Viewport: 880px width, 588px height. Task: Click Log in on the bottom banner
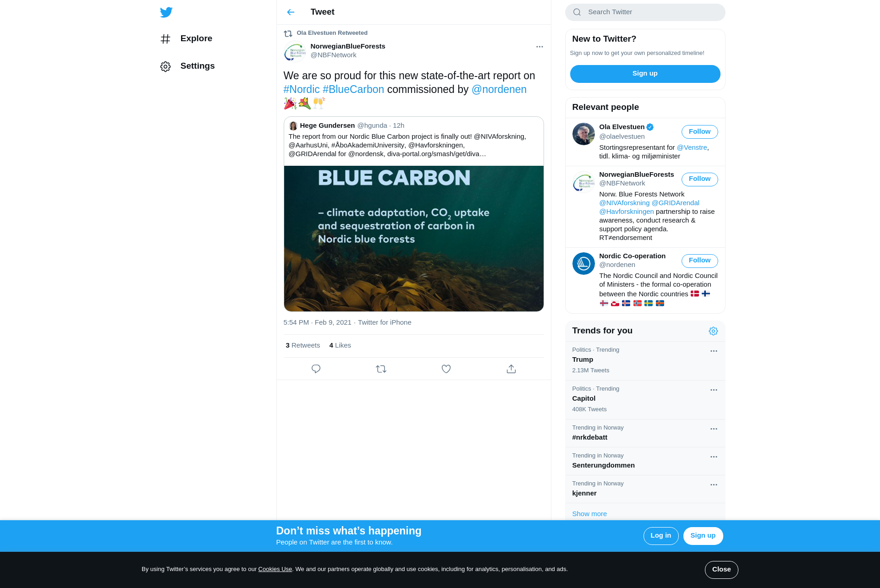(660, 536)
